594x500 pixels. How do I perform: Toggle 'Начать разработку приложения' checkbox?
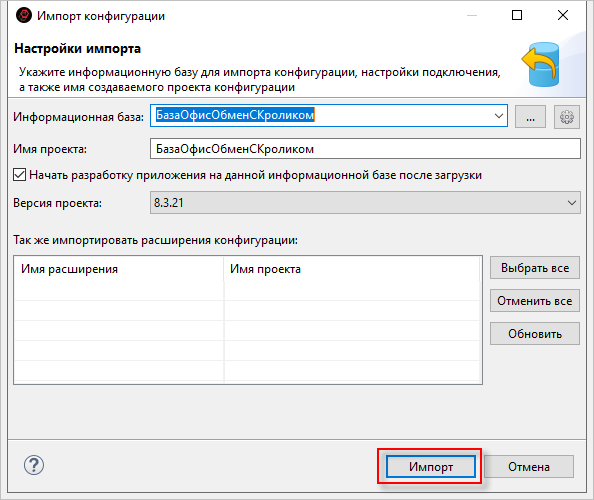click(20, 175)
